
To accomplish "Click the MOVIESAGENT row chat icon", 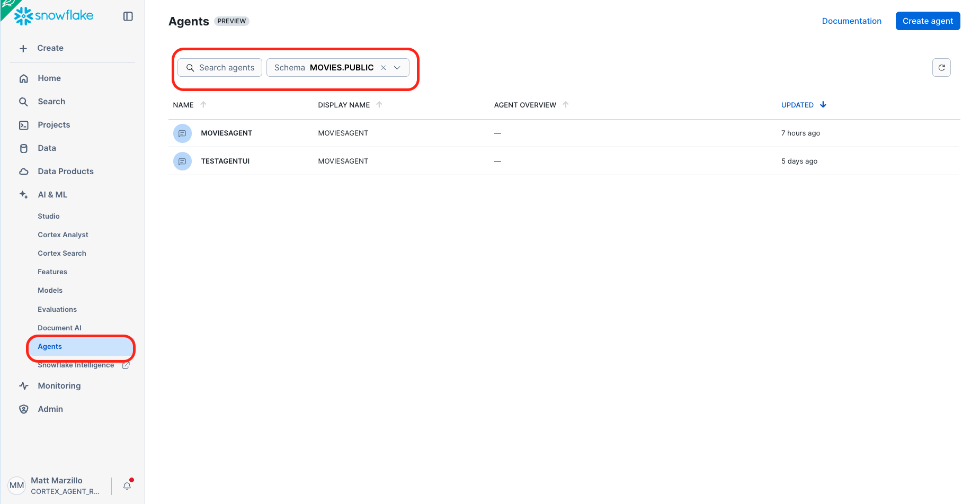I will tap(182, 133).
